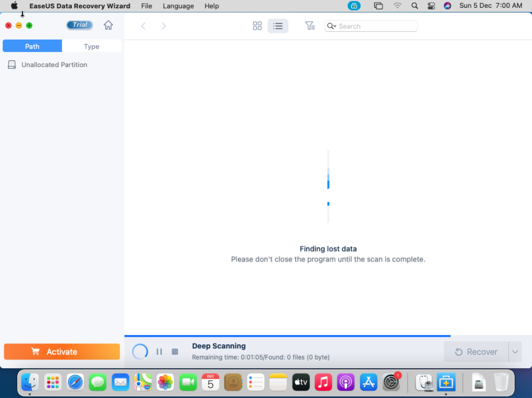Open Maps from the dock

(x=143, y=382)
